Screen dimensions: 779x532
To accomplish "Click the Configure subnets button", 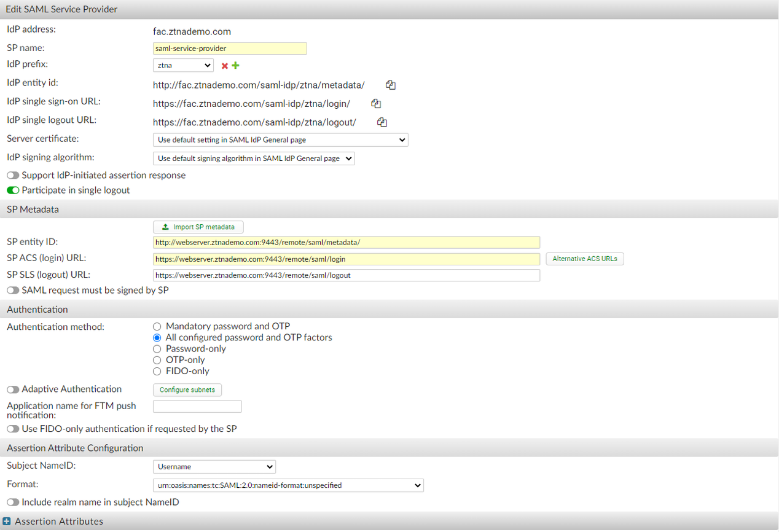I will click(x=187, y=389).
